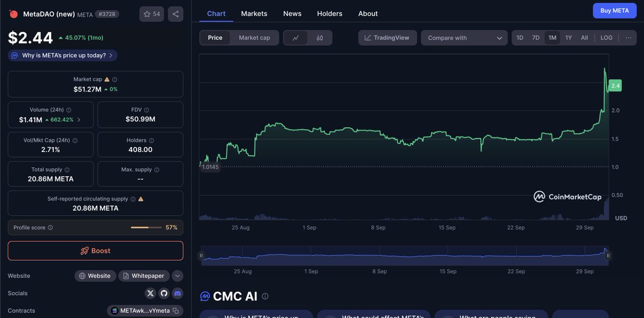Click the CMC AI logo icon
This screenshot has width=644, height=318.
(205, 296)
